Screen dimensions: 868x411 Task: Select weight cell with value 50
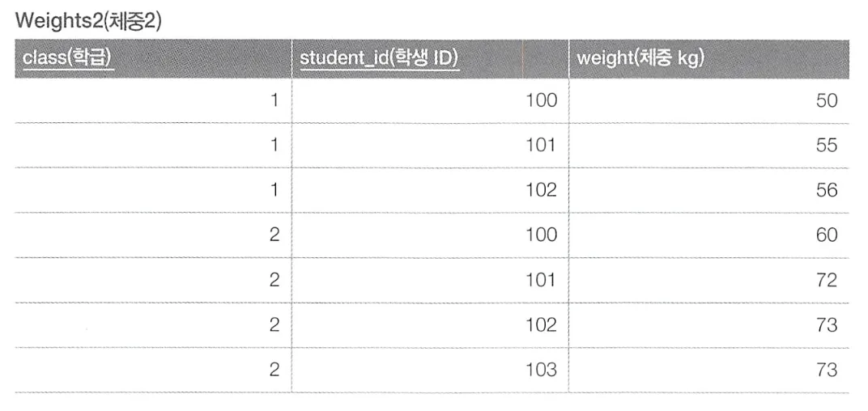709,100
